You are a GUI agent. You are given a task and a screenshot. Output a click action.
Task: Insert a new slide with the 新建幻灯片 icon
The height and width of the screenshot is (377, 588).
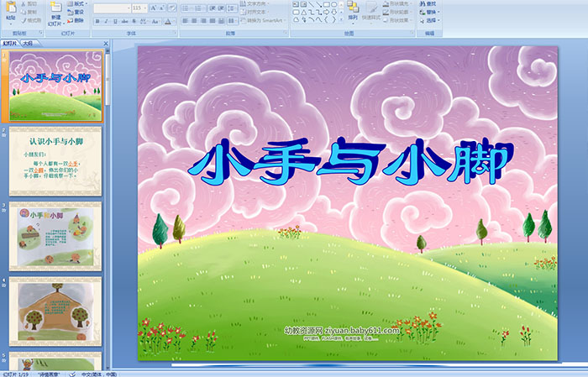point(56,8)
